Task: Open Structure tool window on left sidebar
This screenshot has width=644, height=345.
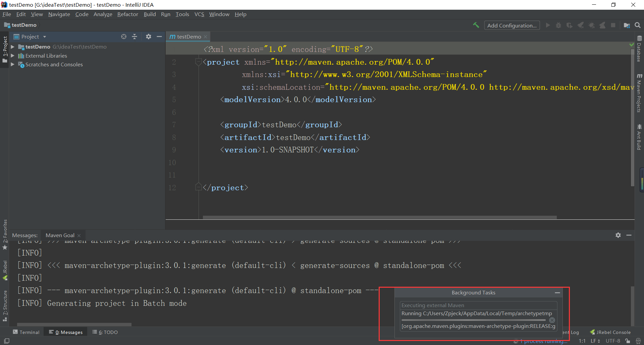Action: [5, 306]
